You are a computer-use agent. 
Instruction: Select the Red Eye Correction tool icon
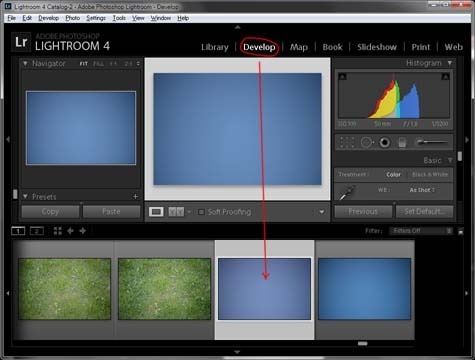385,142
